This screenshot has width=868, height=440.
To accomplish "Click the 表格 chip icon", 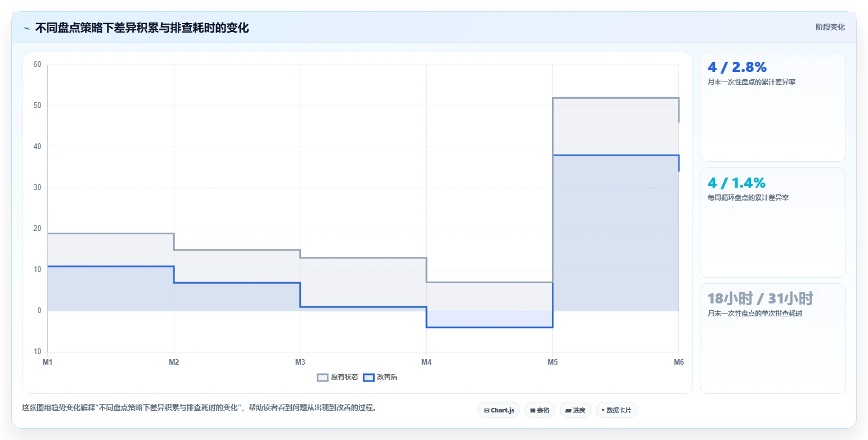I will pos(533,411).
